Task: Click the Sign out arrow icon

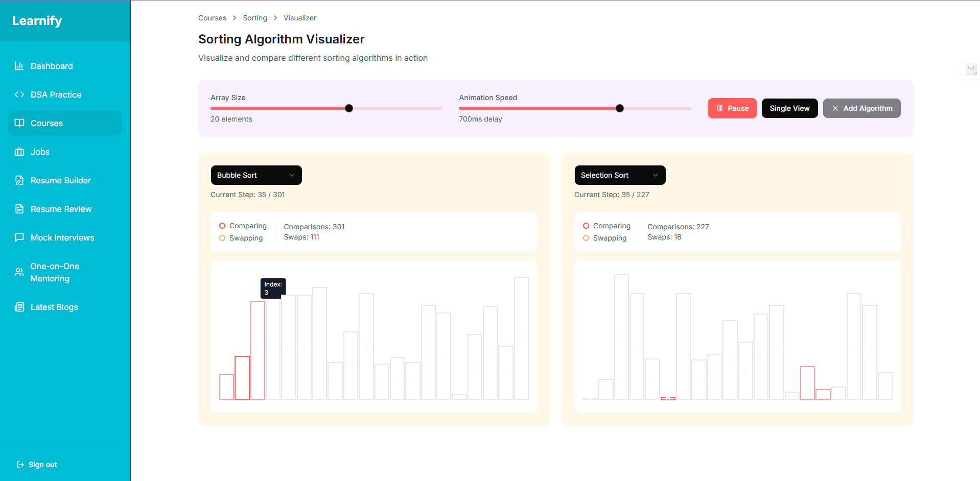Action: point(20,465)
